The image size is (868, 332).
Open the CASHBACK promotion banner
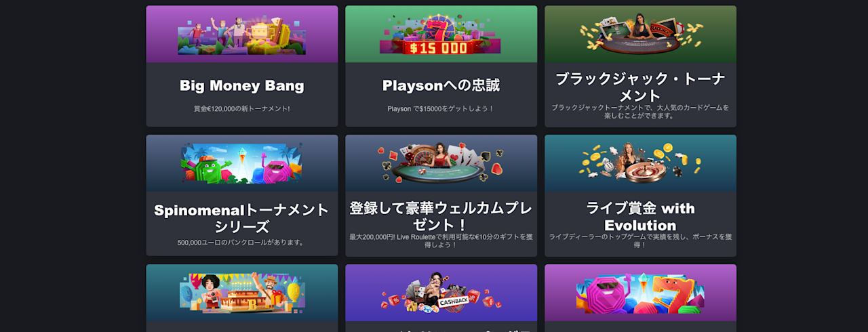pyautogui.click(x=441, y=293)
